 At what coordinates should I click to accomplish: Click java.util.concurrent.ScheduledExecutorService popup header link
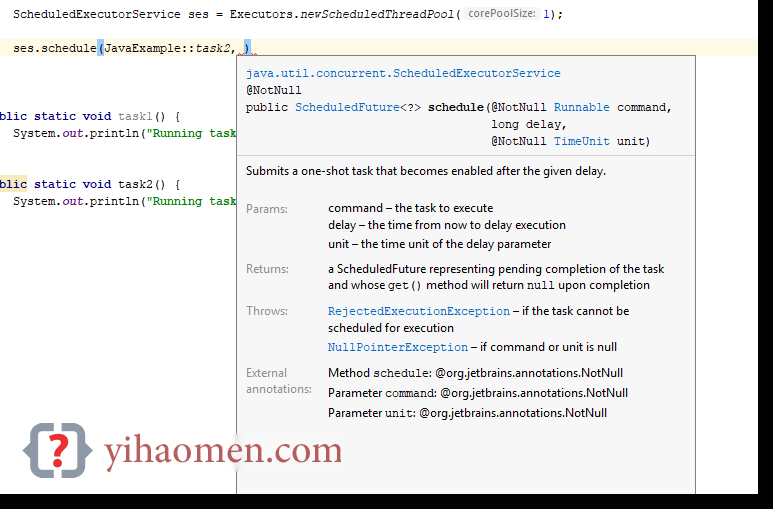(x=403, y=73)
